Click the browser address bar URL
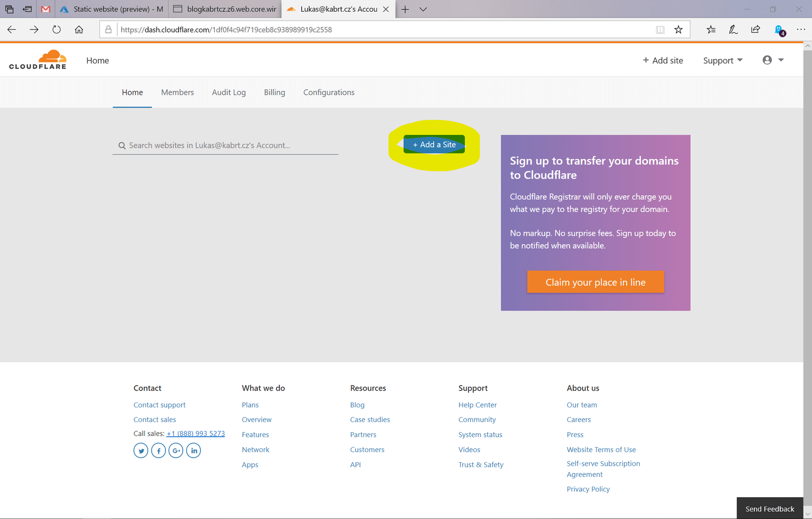812x519 pixels. (x=226, y=29)
